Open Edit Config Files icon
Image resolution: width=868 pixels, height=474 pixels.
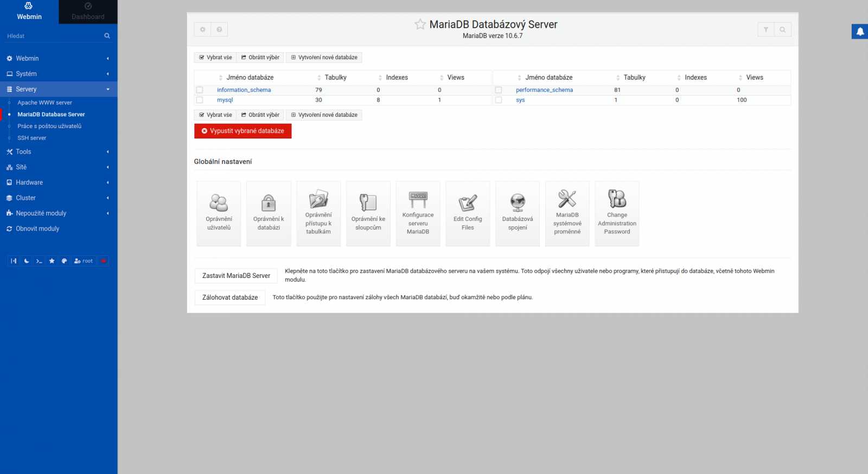pyautogui.click(x=468, y=213)
